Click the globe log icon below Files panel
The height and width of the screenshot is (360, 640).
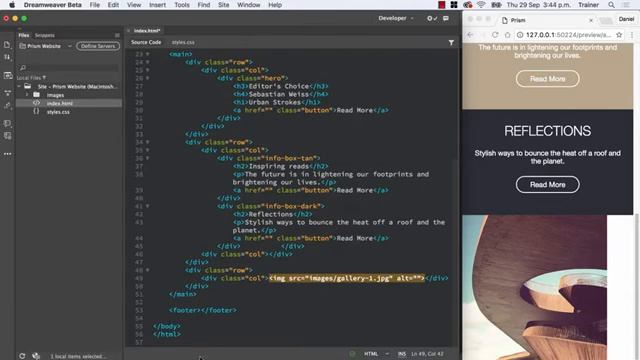[x=36, y=356]
